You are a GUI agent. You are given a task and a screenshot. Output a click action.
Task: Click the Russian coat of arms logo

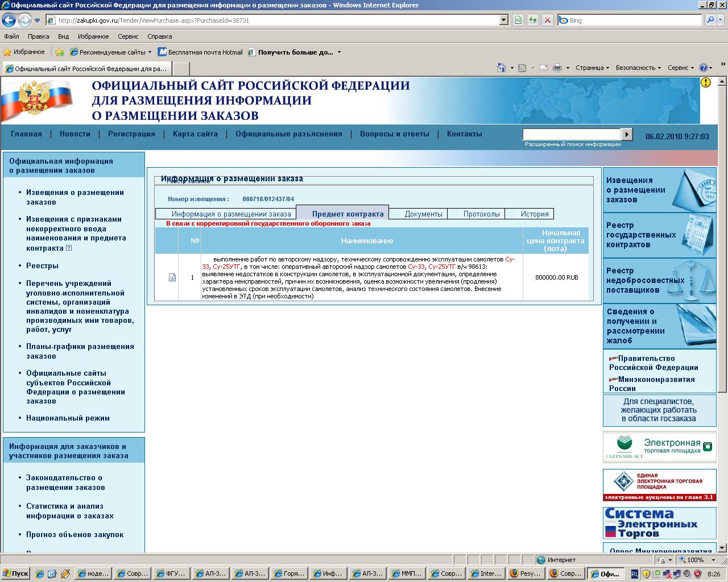(34, 99)
